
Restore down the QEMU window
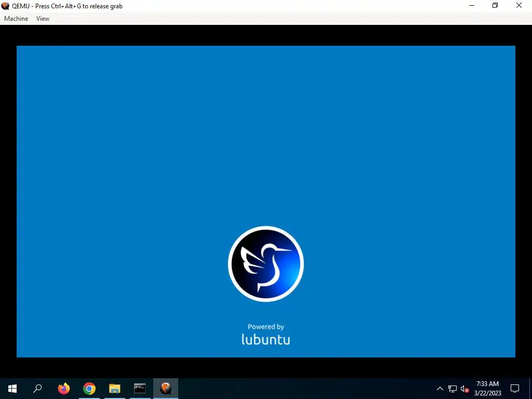click(495, 6)
